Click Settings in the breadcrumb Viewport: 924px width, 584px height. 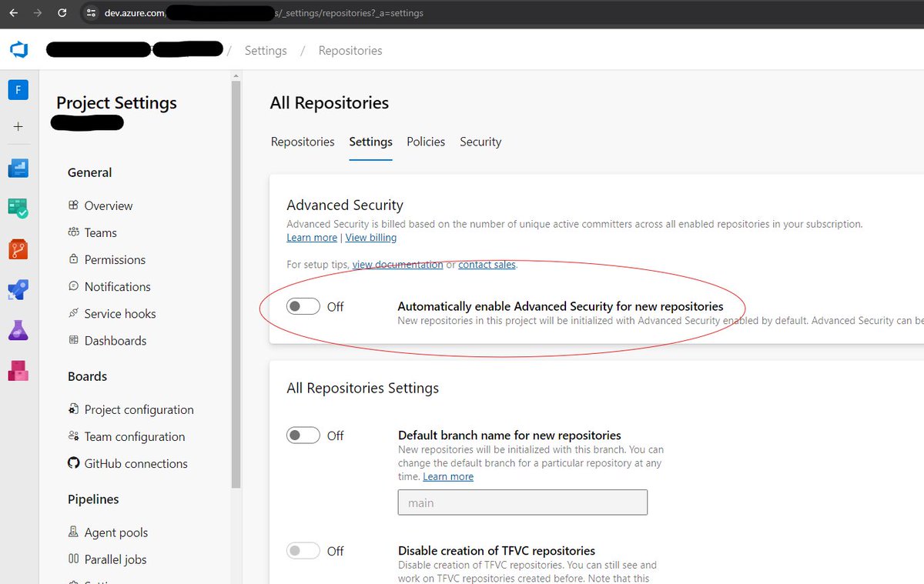pyautogui.click(x=266, y=50)
